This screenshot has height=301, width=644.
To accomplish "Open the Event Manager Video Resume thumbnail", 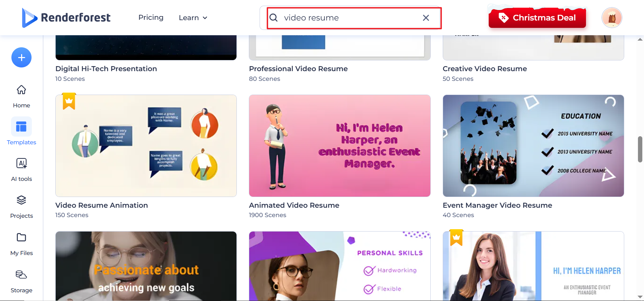I will pos(533,146).
